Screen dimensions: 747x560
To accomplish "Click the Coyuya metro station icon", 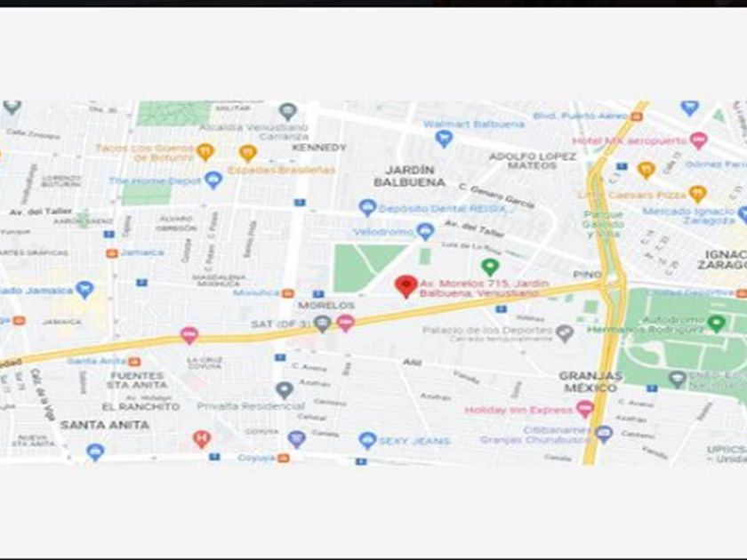I will coord(284,458).
